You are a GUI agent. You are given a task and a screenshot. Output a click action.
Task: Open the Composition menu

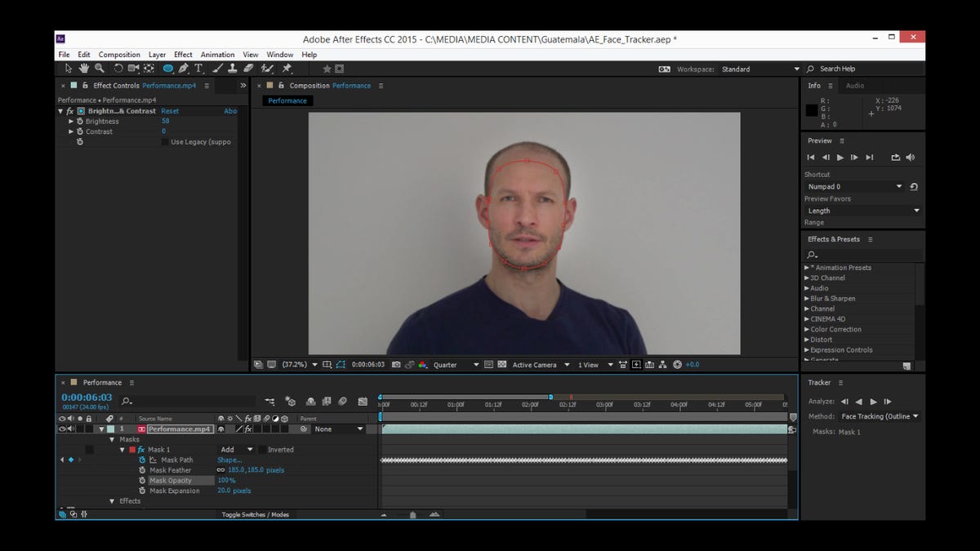[x=119, y=54]
